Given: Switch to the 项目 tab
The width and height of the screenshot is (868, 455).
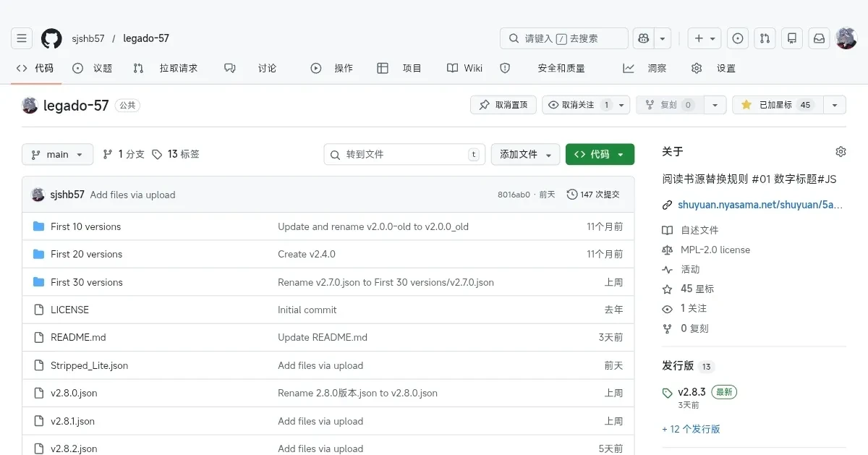Looking at the screenshot, I should pos(399,68).
